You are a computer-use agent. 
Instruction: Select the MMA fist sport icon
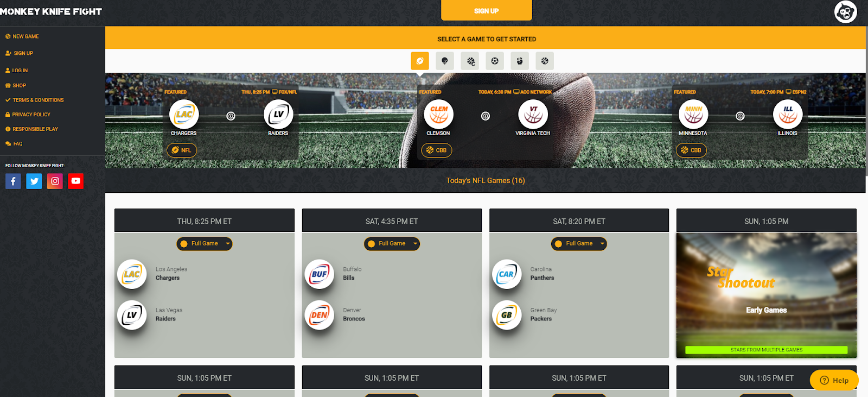click(x=520, y=61)
